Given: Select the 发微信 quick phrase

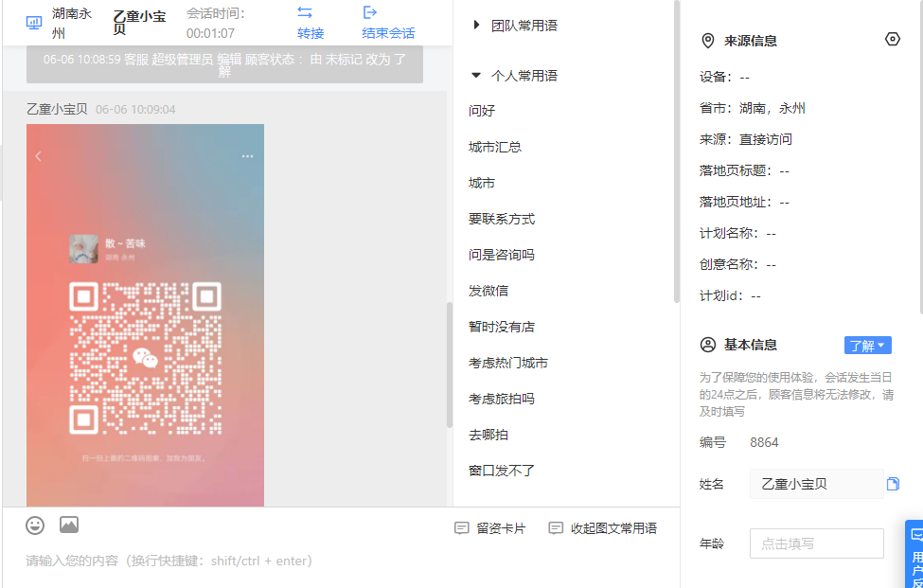Looking at the screenshot, I should [x=488, y=291].
